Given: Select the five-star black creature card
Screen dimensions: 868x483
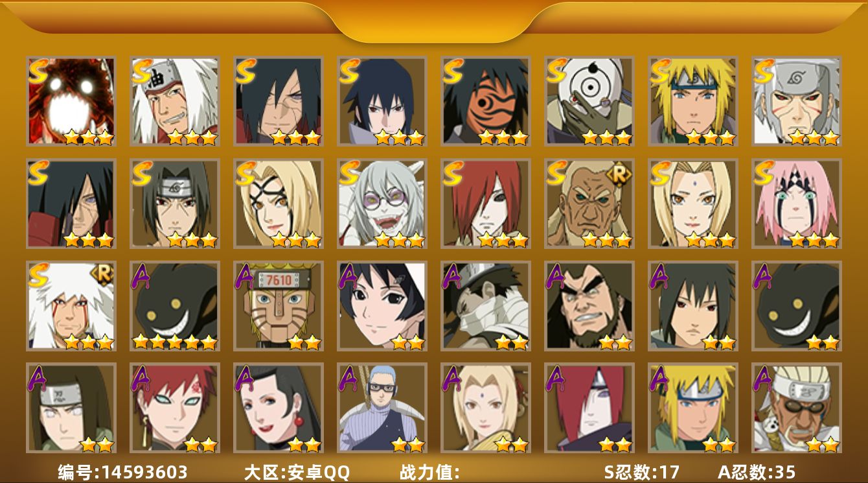Looking at the screenshot, I should (174, 305).
